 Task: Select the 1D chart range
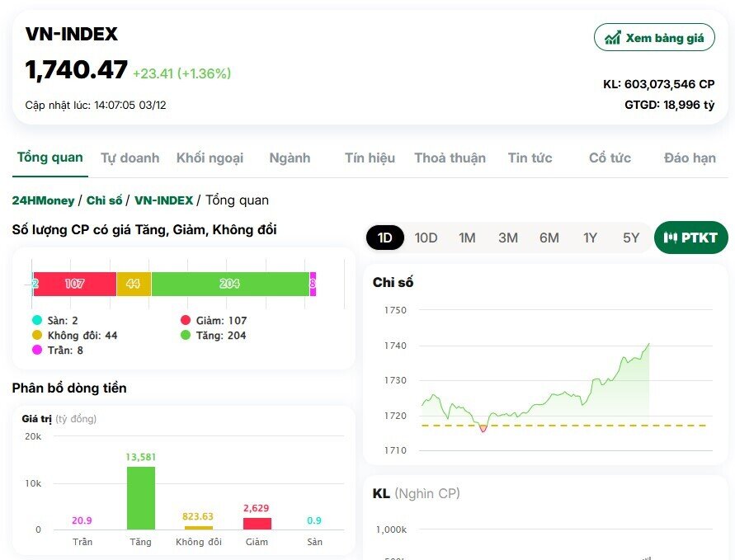coord(384,238)
